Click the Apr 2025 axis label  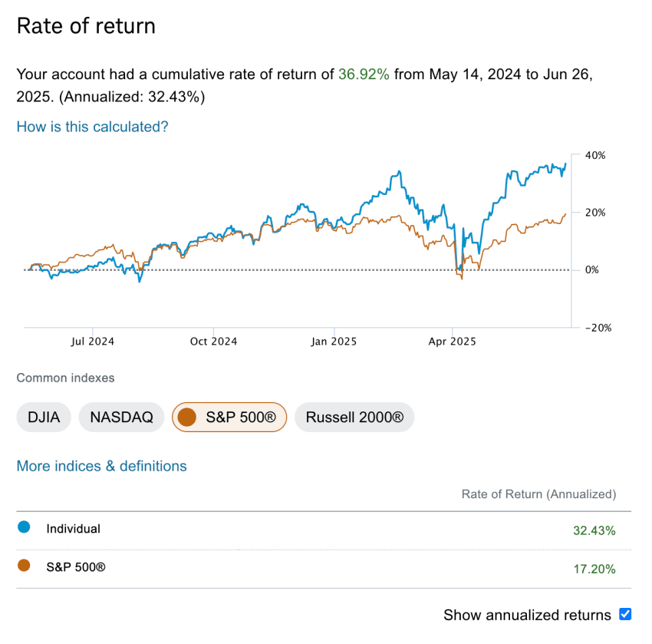pos(453,342)
